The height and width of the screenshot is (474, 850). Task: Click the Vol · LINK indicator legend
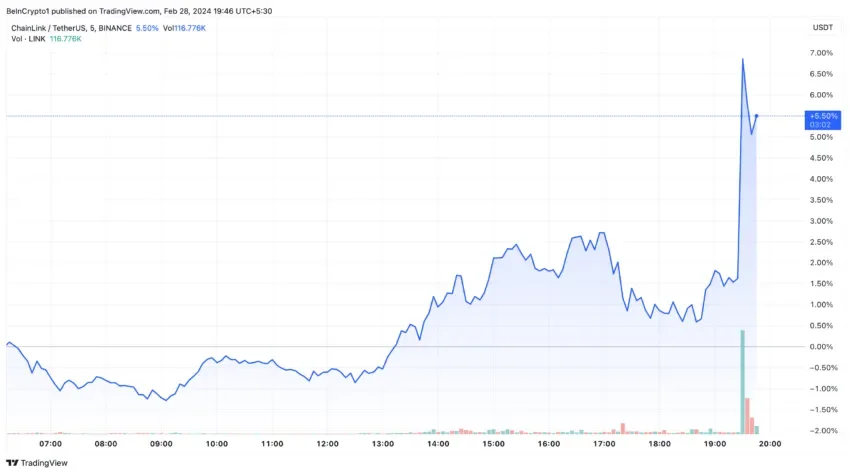pos(28,39)
